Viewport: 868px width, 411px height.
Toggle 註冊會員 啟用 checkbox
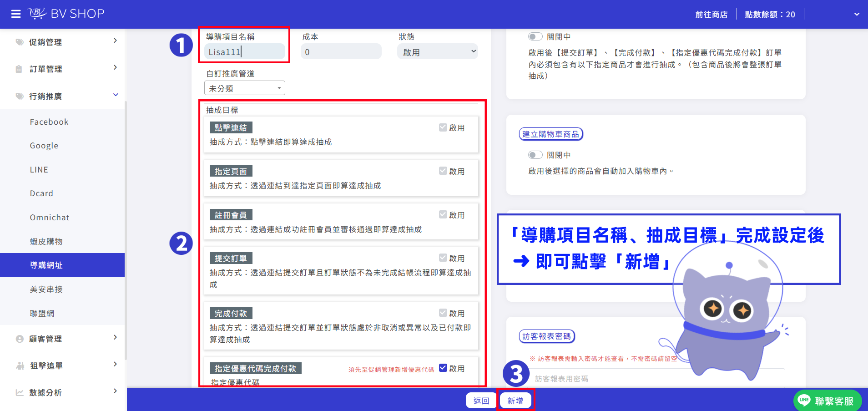pos(443,215)
